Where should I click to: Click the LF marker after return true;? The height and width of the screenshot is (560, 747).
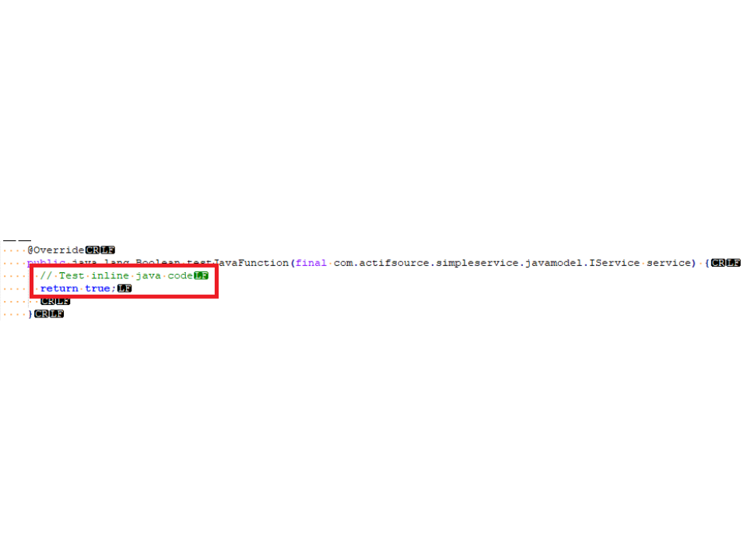coord(124,289)
